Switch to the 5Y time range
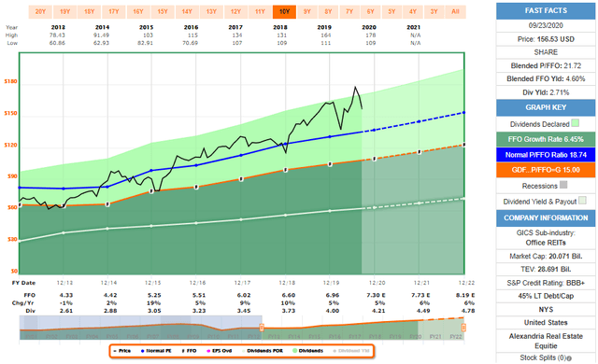Image resolution: width=598 pixels, height=364 pixels. coord(392,12)
